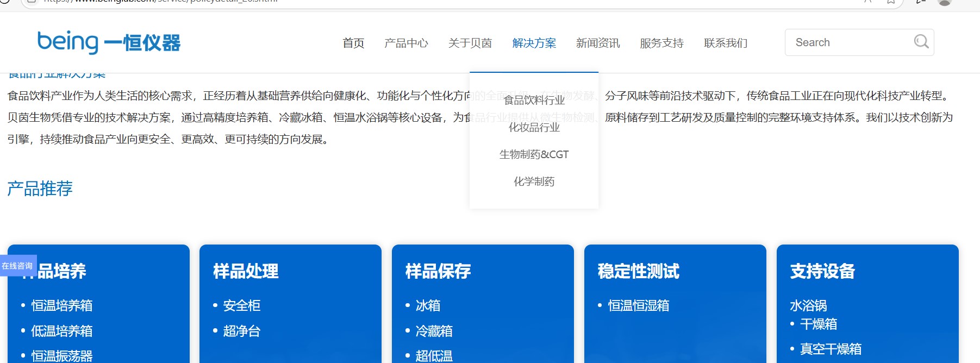Open the 服务支持 nav item
Viewport: 980px width, 363px height.
click(x=661, y=43)
